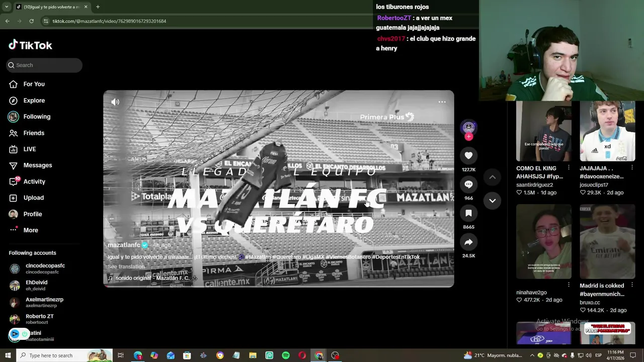Image resolution: width=644 pixels, height=362 pixels.
Task: Open options for Madrid is cokked video
Action: click(x=632, y=285)
